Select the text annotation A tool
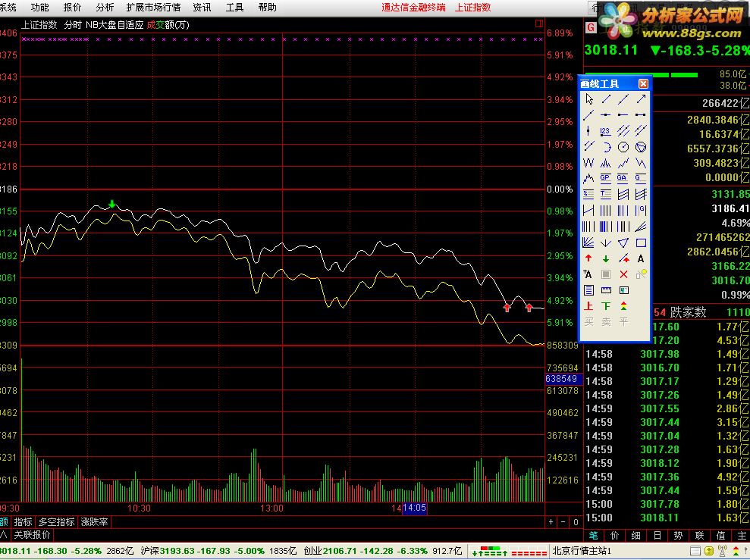 [x=641, y=258]
